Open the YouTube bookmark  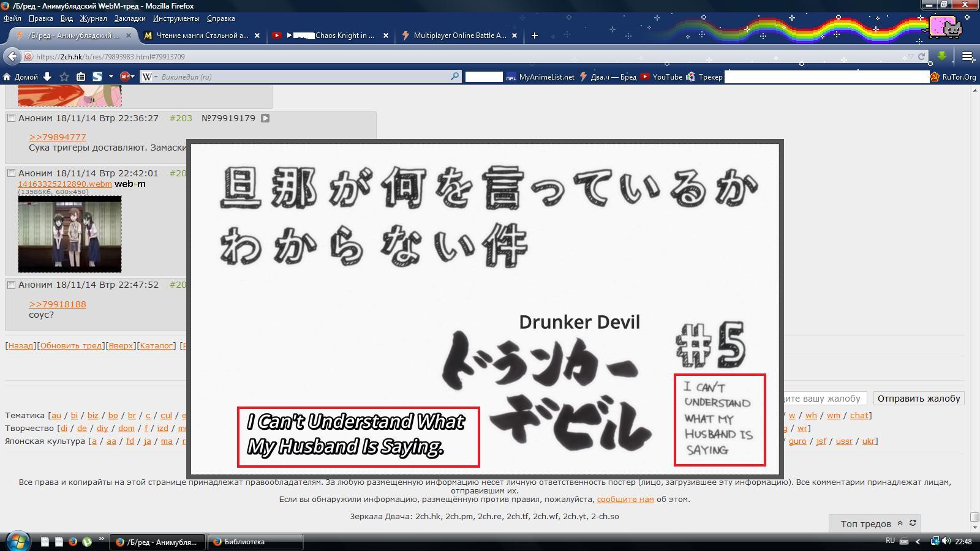point(661,77)
